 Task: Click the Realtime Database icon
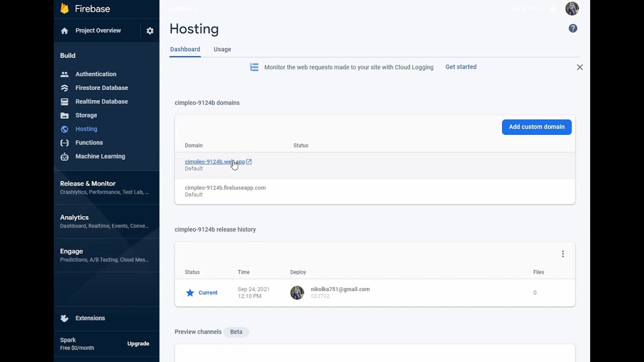click(x=64, y=102)
